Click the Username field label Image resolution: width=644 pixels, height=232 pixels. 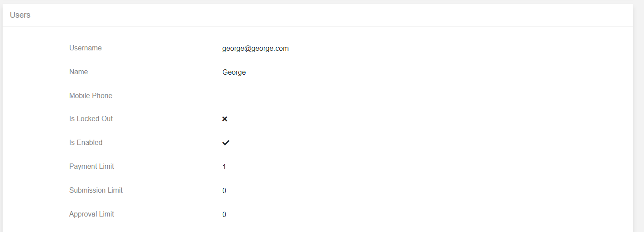86,48
